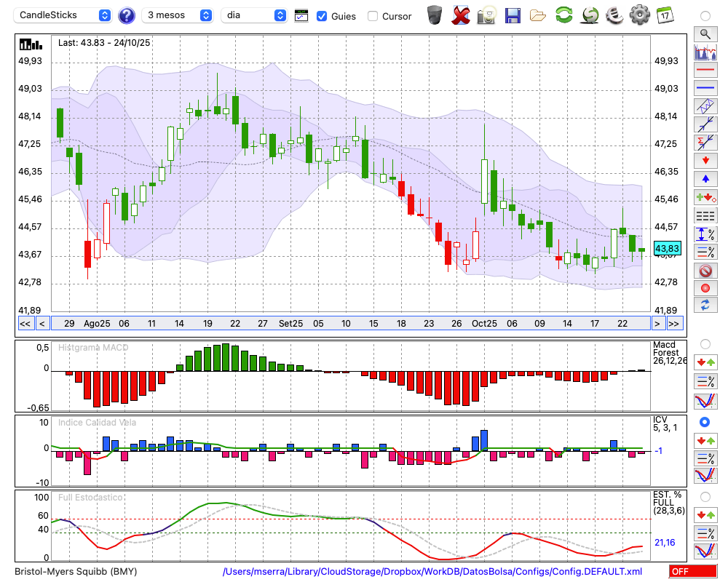This screenshot has height=582, width=728.
Task: Select the red horizontal line tool
Action: (705, 71)
